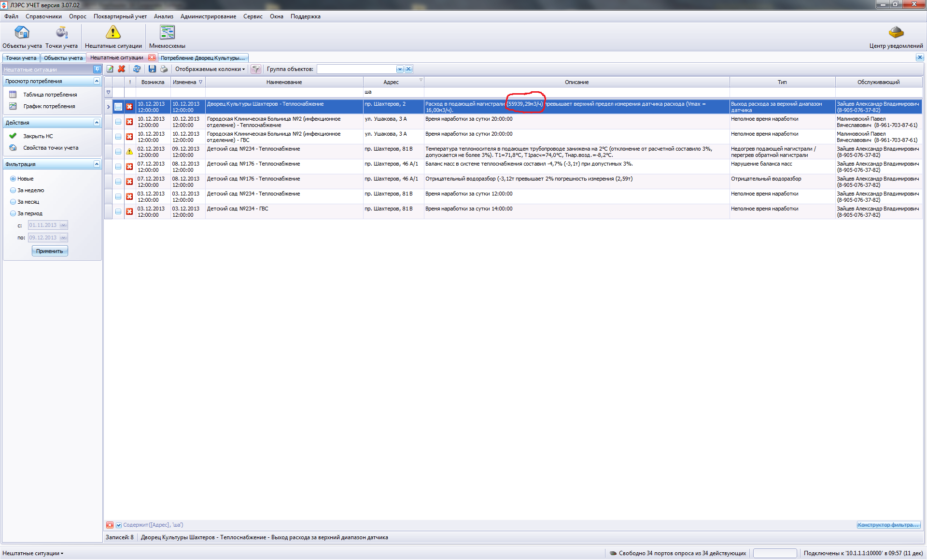Click the printer icon

point(164,69)
